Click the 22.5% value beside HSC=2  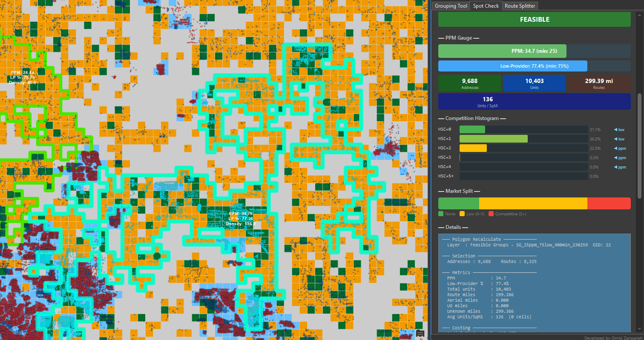[595, 148]
